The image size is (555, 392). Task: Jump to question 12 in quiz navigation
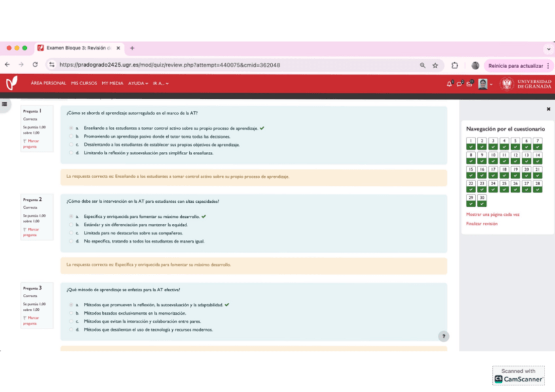[x=515, y=158]
